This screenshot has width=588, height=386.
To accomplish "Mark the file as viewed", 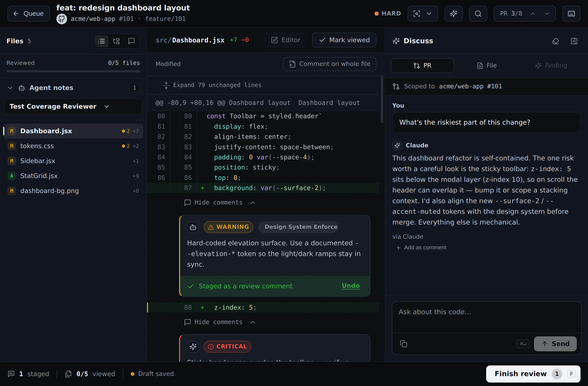I will click(x=344, y=40).
